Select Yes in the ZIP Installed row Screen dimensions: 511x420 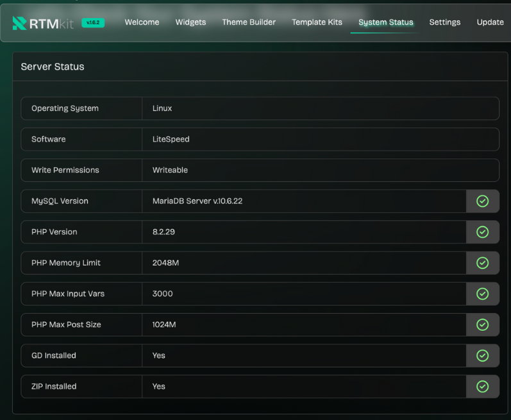click(x=159, y=387)
